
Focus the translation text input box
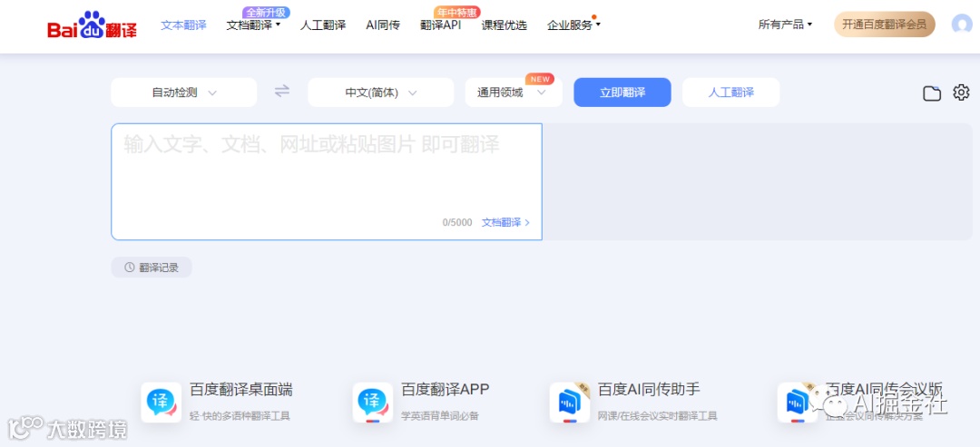click(x=327, y=181)
